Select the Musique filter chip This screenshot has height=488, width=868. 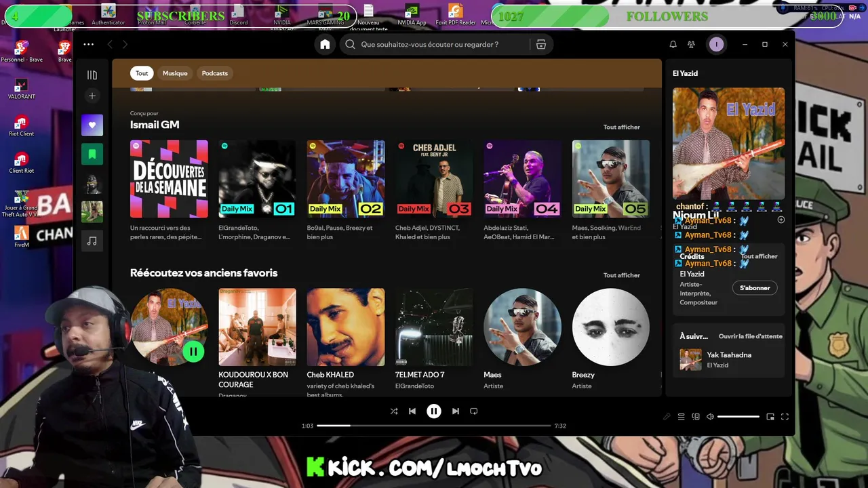point(175,73)
